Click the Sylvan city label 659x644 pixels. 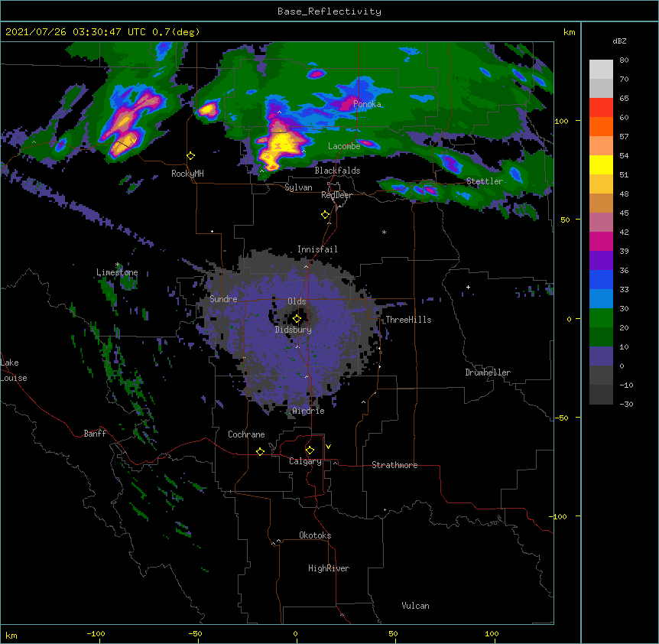click(x=298, y=187)
